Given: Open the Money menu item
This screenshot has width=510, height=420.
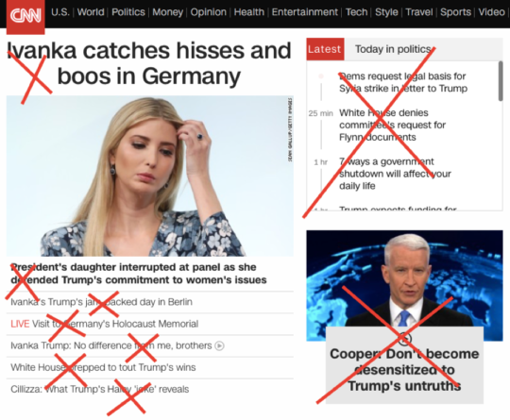Looking at the screenshot, I should point(167,12).
